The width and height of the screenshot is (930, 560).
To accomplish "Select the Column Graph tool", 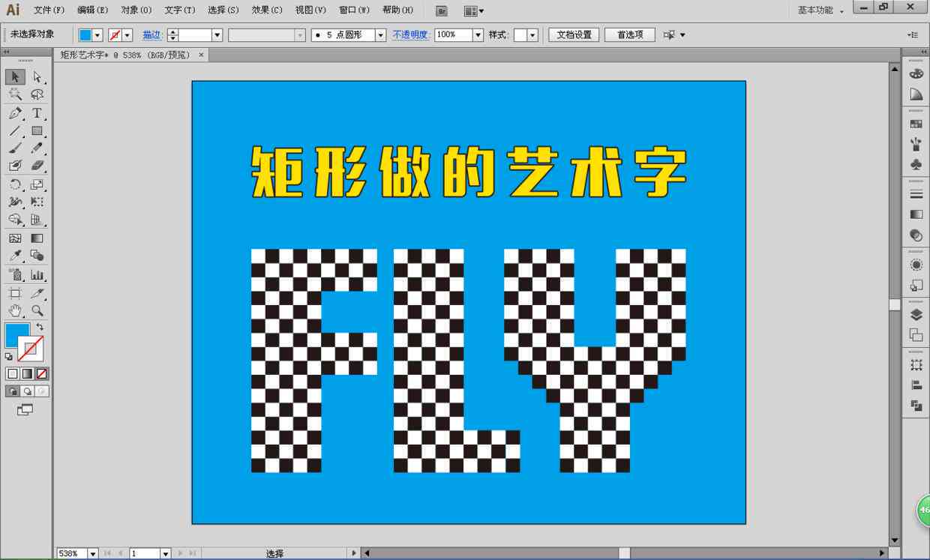I will 37,275.
